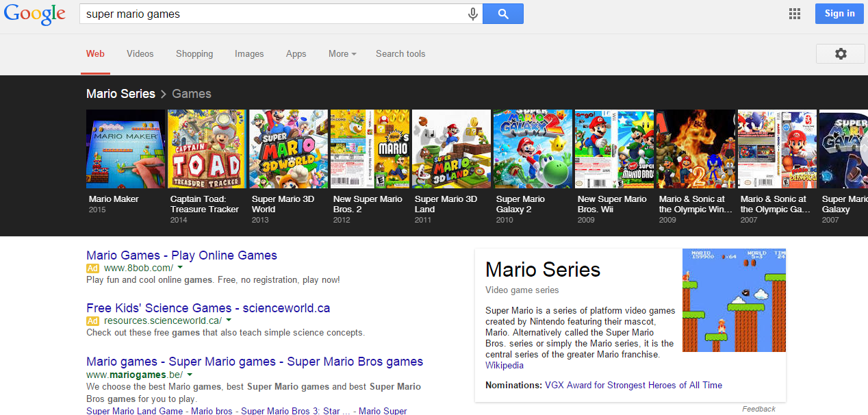Open the Search tools menu
Screen dimensions: 868x415
(x=400, y=53)
